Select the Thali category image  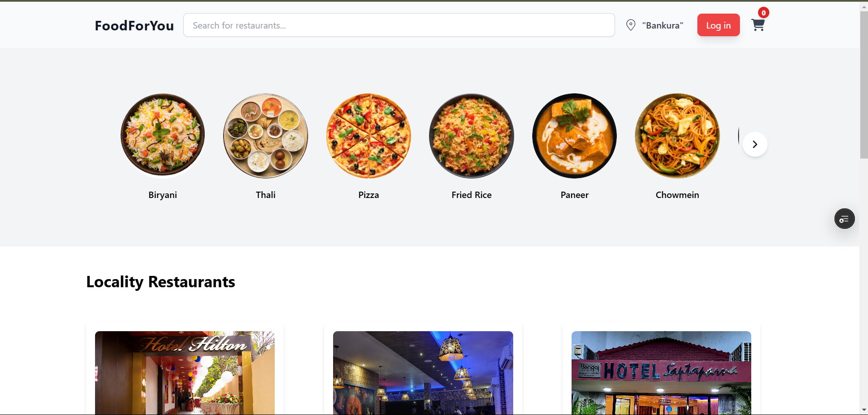[266, 135]
